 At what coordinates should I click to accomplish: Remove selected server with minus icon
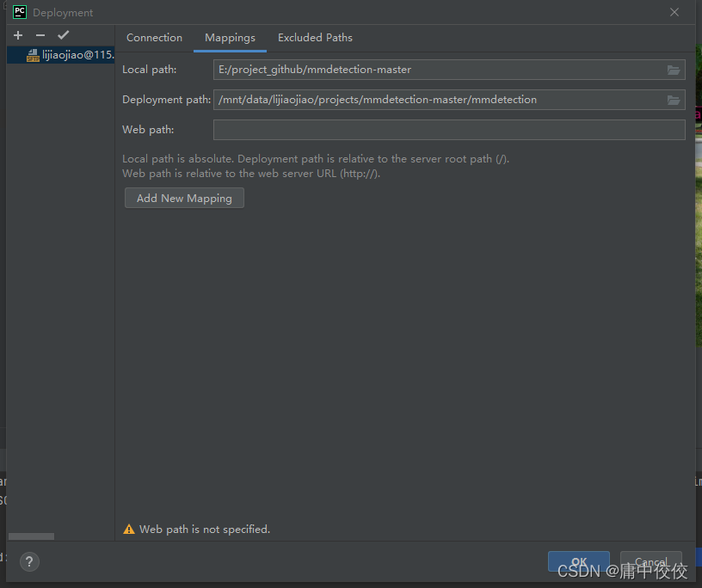40,35
